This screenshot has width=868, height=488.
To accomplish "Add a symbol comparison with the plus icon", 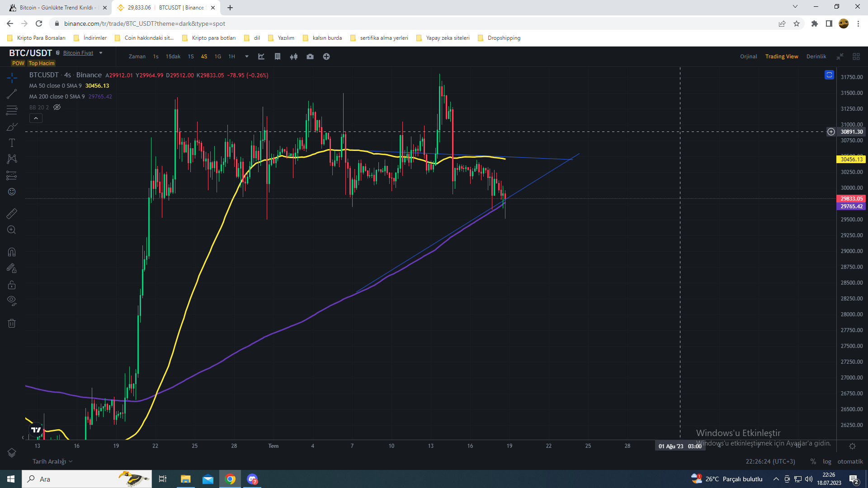I will [x=326, y=56].
